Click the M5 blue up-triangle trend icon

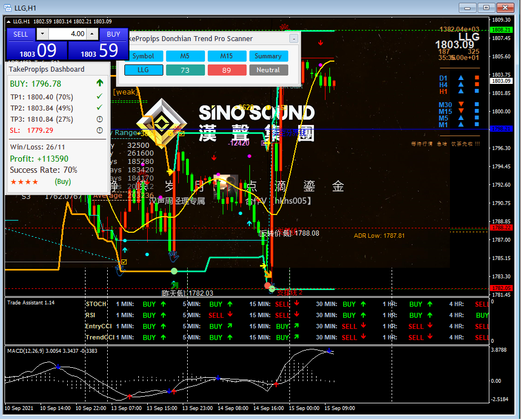[461, 118]
